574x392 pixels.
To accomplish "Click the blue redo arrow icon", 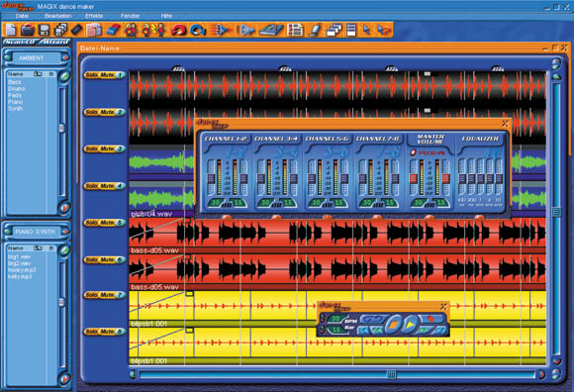I will click(x=198, y=30).
